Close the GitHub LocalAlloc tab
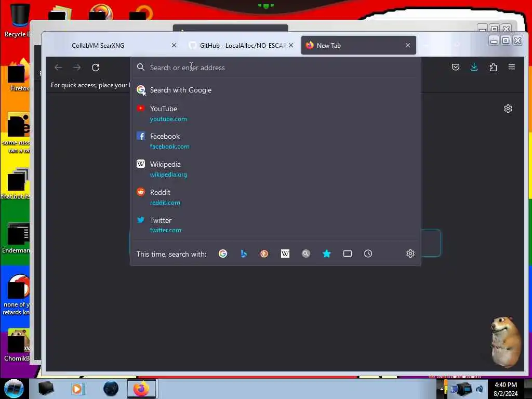 pyautogui.click(x=291, y=45)
